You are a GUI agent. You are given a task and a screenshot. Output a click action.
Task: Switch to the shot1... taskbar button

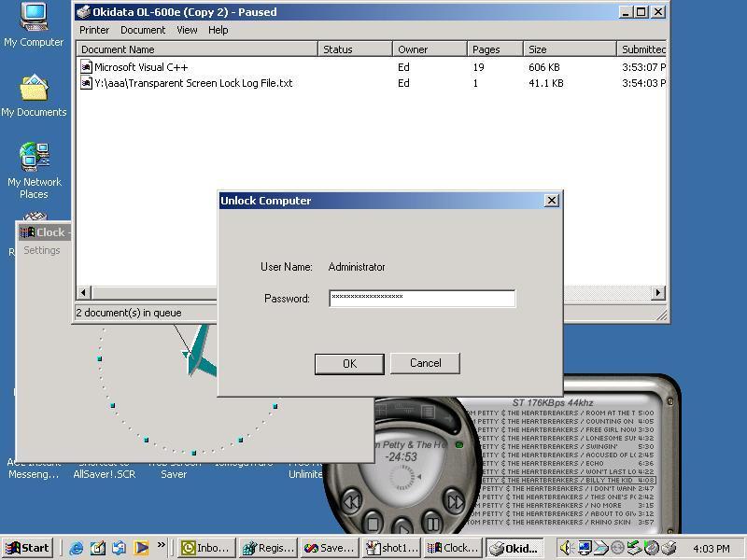[x=391, y=548]
